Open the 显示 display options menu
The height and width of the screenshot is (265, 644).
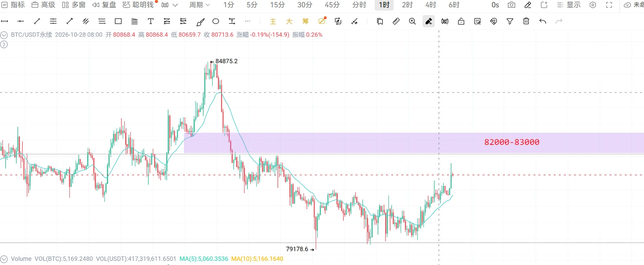pyautogui.click(x=569, y=5)
